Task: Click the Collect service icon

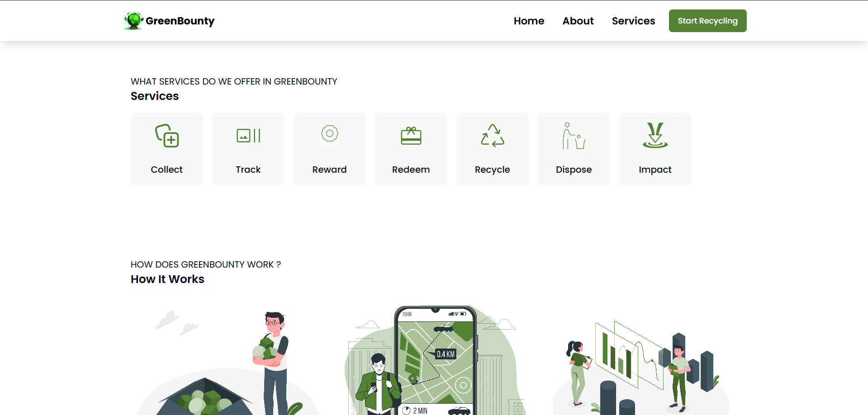Action: pyautogui.click(x=167, y=136)
